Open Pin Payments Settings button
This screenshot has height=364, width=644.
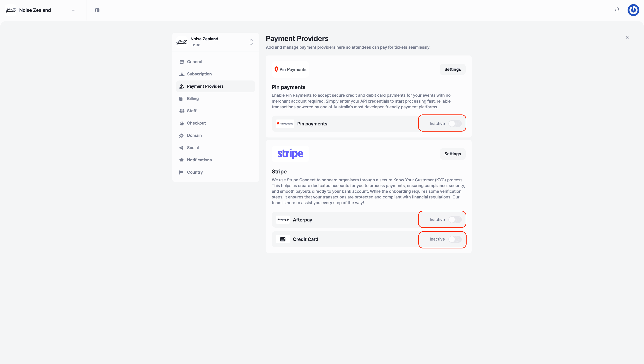click(453, 69)
